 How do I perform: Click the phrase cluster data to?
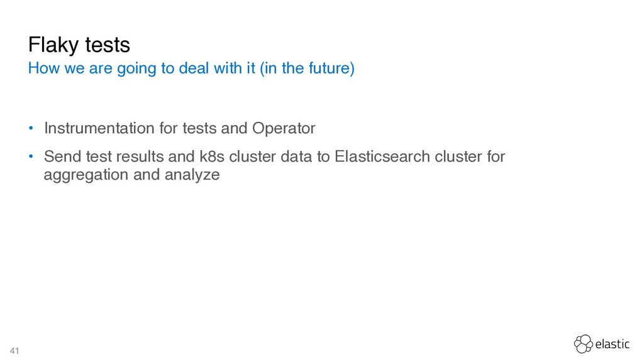tap(279, 156)
